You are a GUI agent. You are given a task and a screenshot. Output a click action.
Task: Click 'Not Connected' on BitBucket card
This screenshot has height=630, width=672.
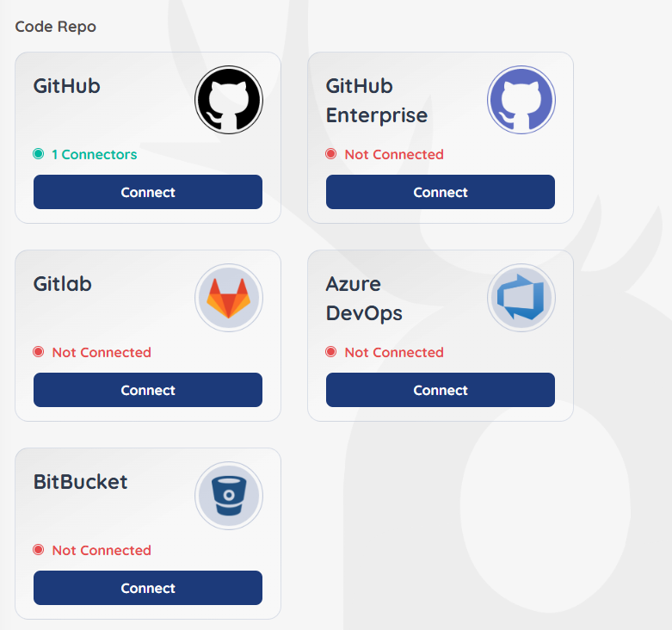(x=102, y=550)
